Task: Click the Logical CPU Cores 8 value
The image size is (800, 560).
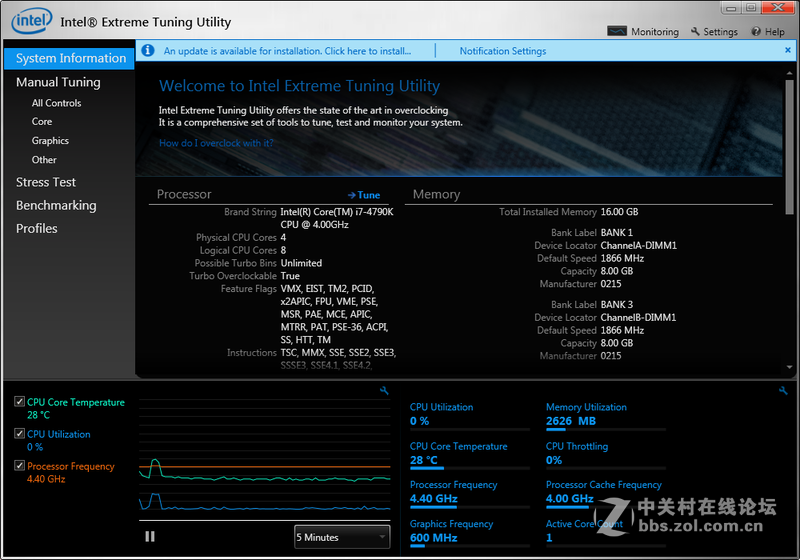Action: pos(283,250)
